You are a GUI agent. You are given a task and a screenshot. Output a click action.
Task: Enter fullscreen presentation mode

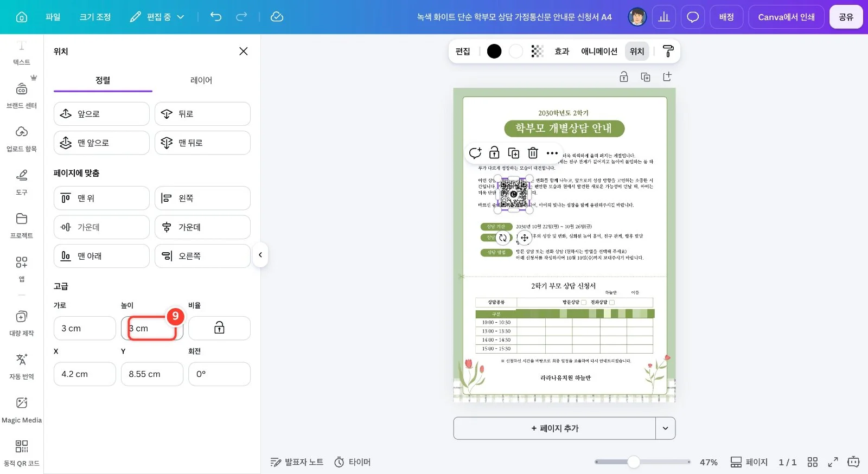(833, 462)
